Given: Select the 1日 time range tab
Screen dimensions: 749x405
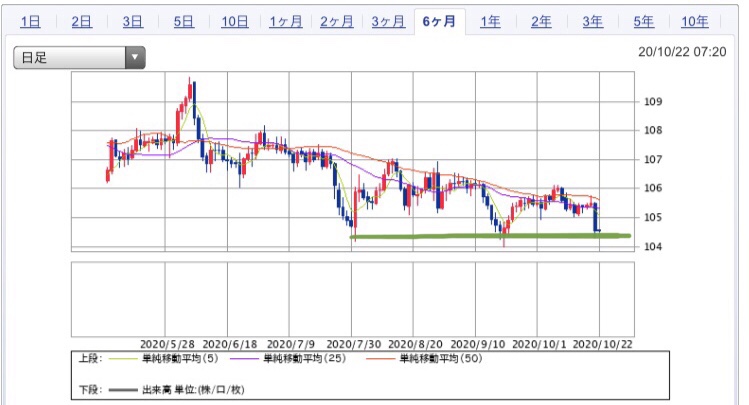Looking at the screenshot, I should pyautogui.click(x=30, y=21).
